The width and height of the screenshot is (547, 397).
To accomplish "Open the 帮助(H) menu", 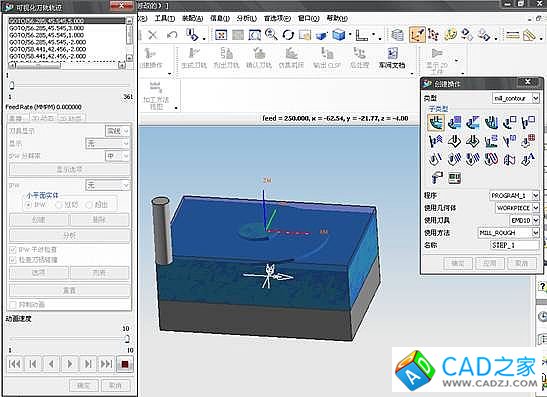I will pyautogui.click(x=337, y=18).
